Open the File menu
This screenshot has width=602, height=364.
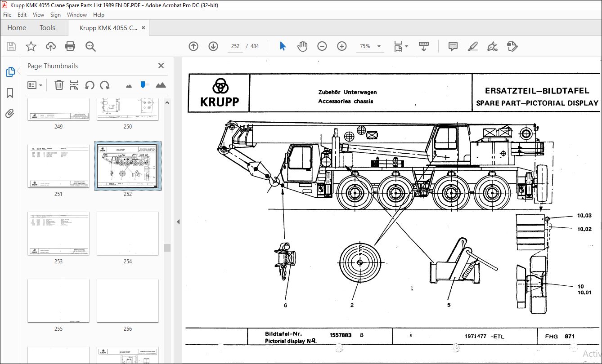point(7,15)
